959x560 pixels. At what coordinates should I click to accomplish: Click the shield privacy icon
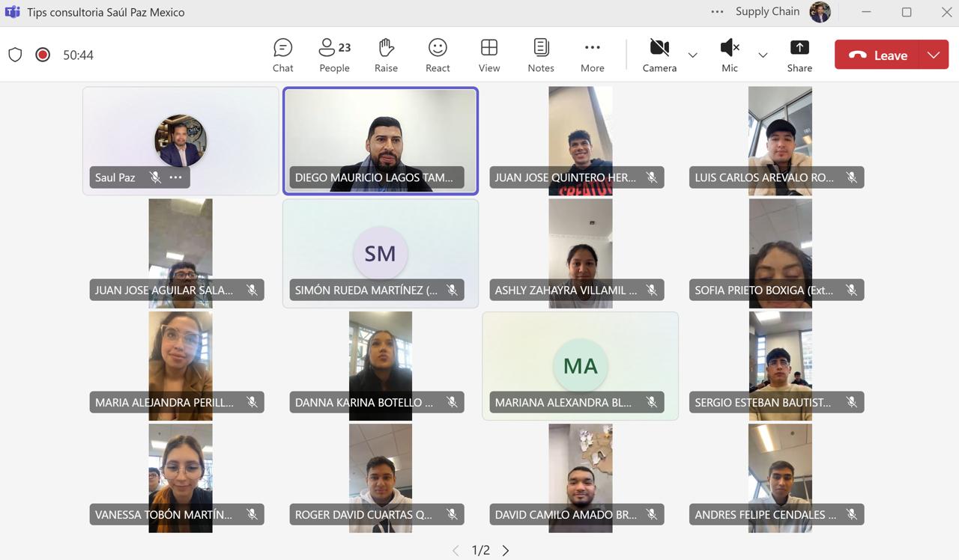coord(15,55)
